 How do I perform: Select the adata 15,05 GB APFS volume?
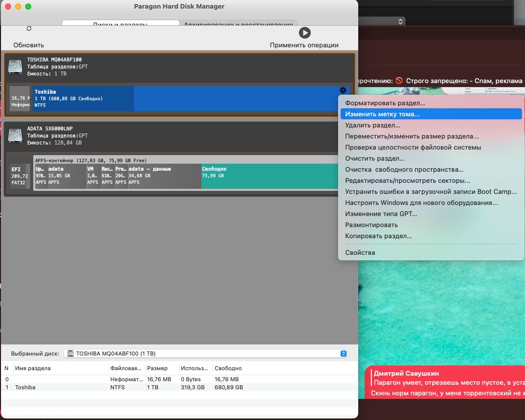67,176
